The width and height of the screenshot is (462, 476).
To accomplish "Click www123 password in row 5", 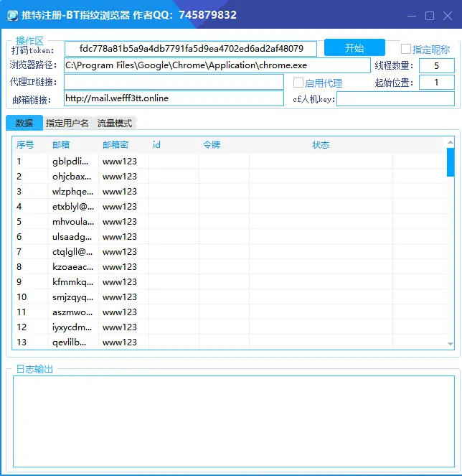I will [x=120, y=222].
